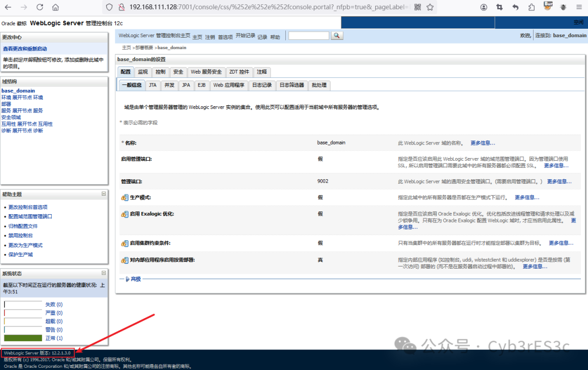The height and width of the screenshot is (370, 588).
Task: Click the 查看更改和重新启动 link
Action: [25, 49]
